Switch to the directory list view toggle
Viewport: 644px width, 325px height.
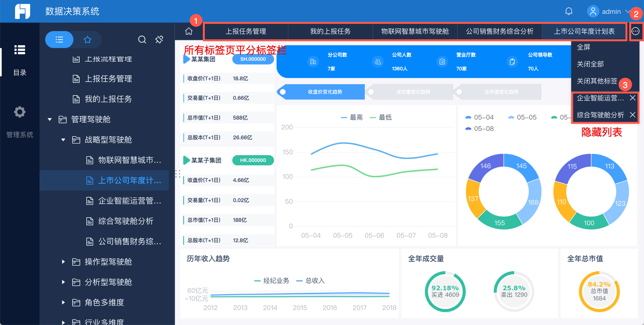(59, 40)
